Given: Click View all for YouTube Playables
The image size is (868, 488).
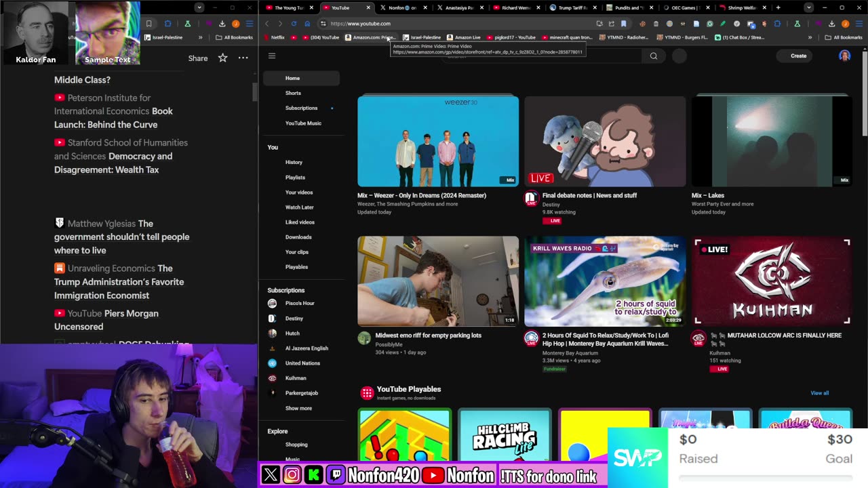Looking at the screenshot, I should pos(819,392).
